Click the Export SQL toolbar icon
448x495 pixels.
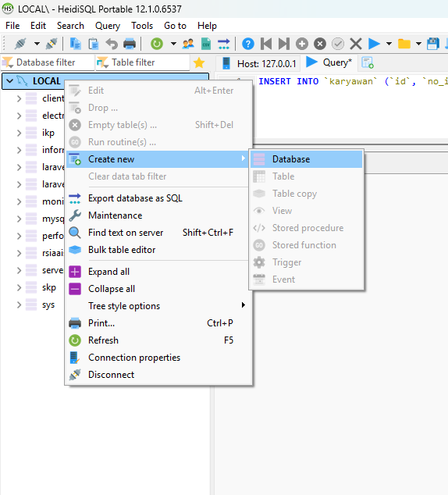pyautogui.click(x=224, y=44)
